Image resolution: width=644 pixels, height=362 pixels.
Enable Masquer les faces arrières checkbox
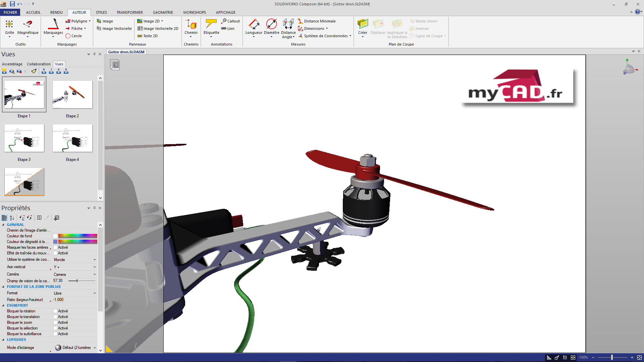(x=55, y=247)
